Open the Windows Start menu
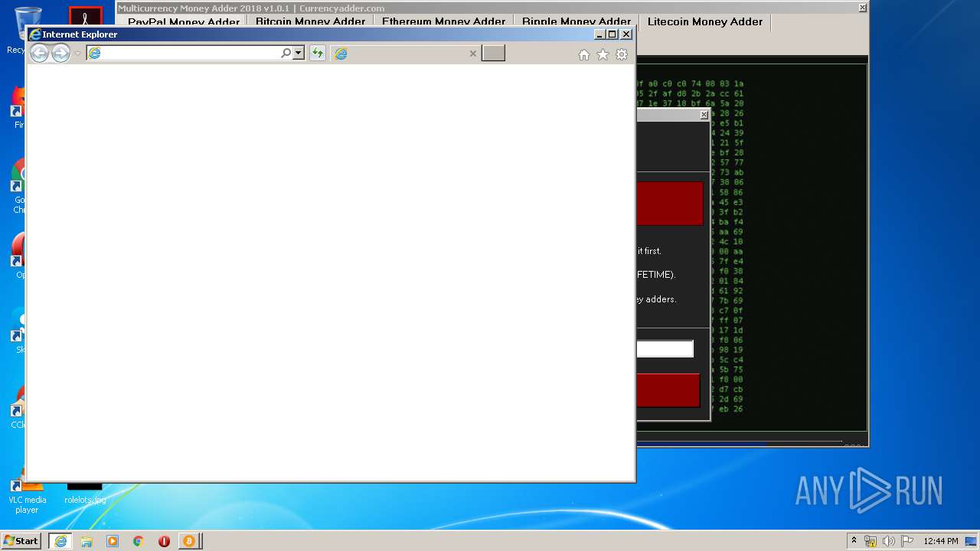Image resolution: width=980 pixels, height=551 pixels. tap(21, 540)
